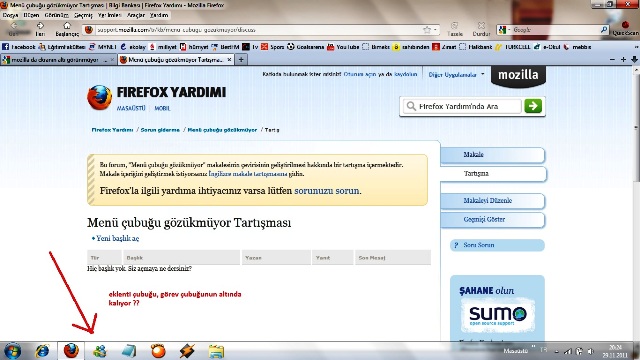640x360 pixels.
Task: Click "Menü çubuğu gözükmüyor" breadcrumb link
Action: 222,130
